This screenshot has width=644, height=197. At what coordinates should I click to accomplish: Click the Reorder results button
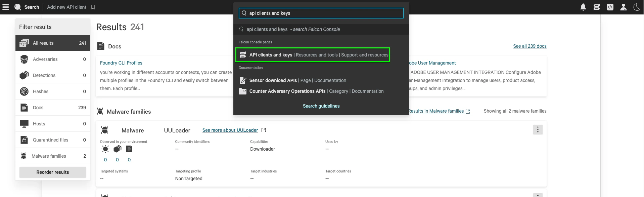[x=53, y=172]
